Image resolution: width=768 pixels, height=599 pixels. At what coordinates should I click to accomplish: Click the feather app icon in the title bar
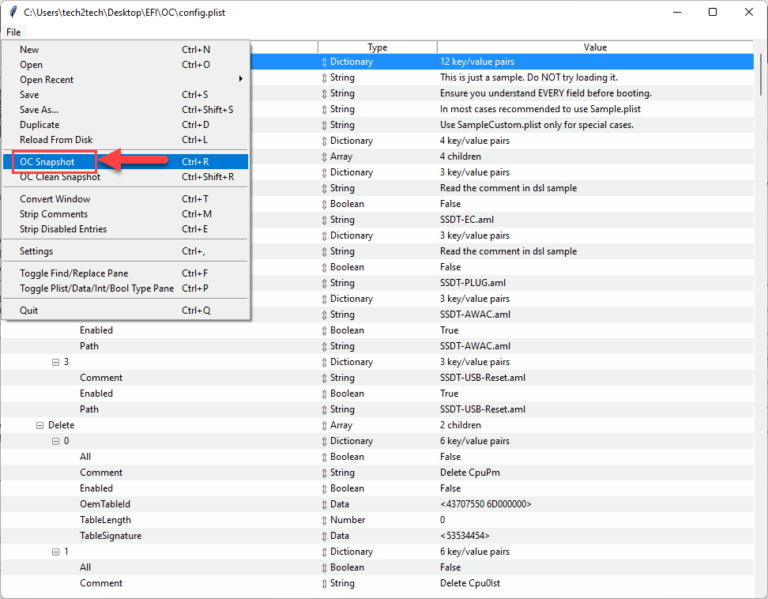[x=12, y=12]
